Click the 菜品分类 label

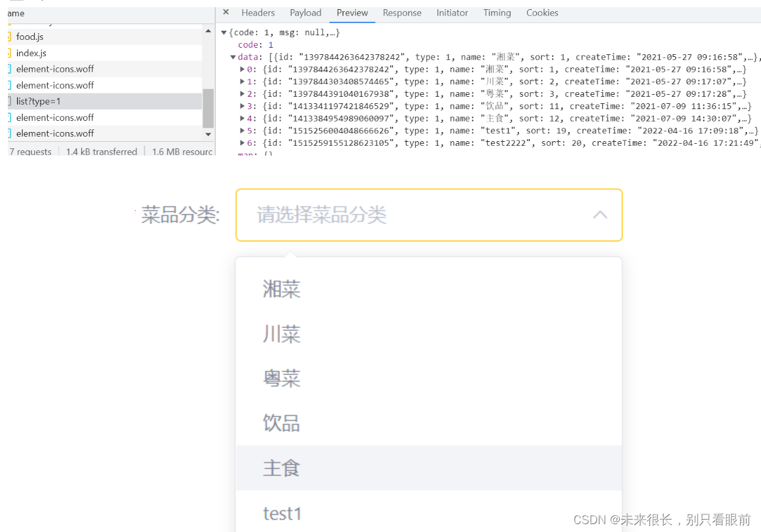(180, 215)
